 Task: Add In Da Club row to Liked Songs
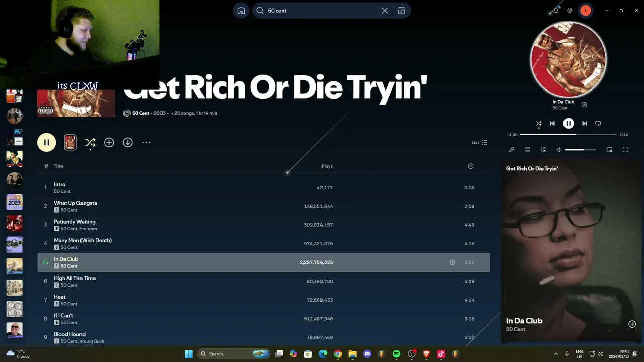(452, 262)
